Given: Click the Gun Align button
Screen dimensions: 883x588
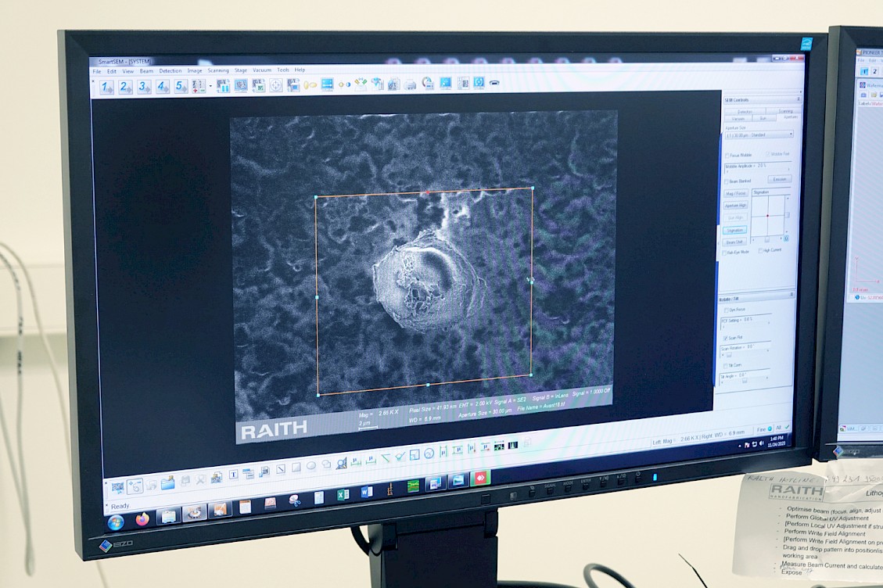Looking at the screenshot, I should click(x=734, y=217).
